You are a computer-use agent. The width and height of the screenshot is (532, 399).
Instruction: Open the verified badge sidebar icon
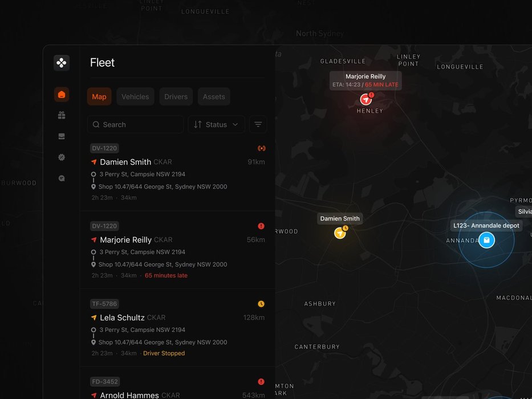coord(62,157)
